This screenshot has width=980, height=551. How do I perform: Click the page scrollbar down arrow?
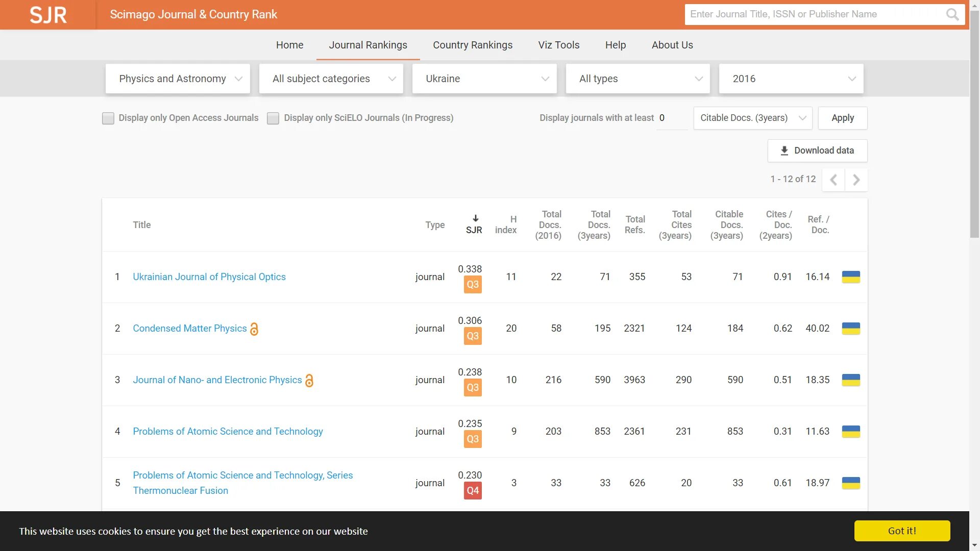pyautogui.click(x=974, y=545)
